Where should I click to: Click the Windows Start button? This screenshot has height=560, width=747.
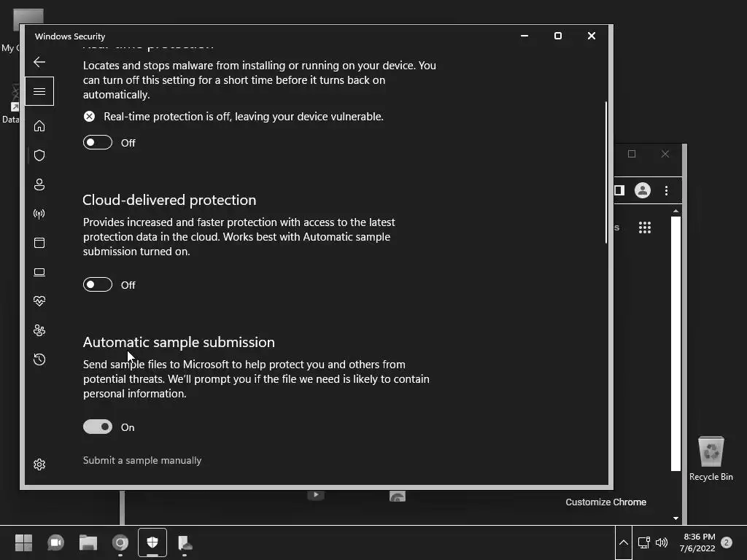click(x=23, y=542)
